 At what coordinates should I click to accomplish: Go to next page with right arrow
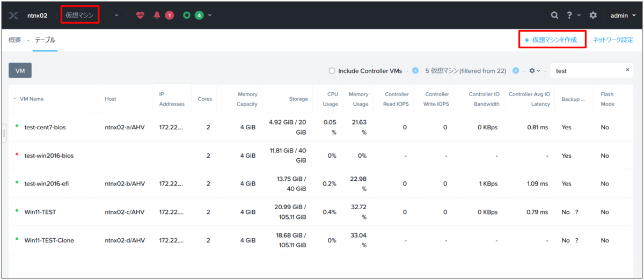[x=516, y=70]
